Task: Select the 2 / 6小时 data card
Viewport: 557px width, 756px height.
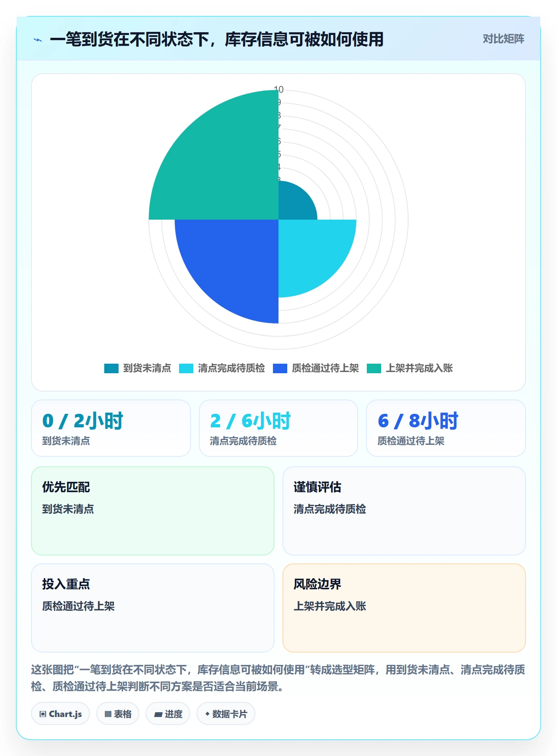Action: [x=278, y=428]
